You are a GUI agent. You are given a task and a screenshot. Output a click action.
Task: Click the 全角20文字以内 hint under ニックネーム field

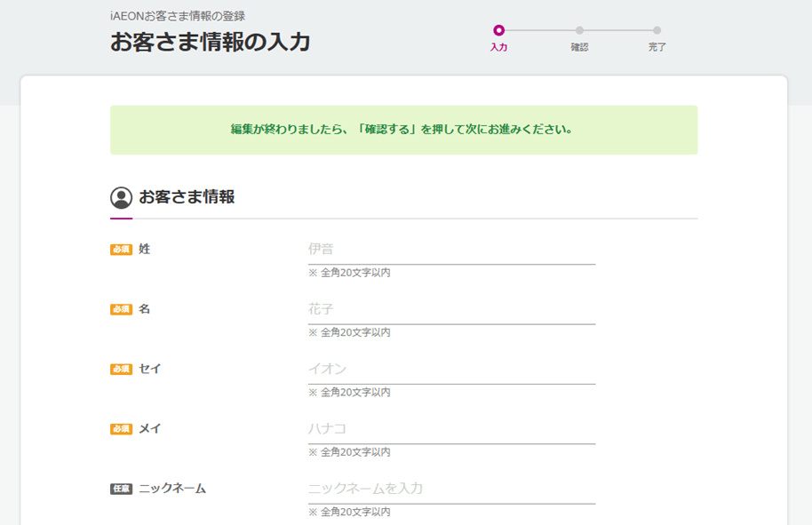pos(349,512)
